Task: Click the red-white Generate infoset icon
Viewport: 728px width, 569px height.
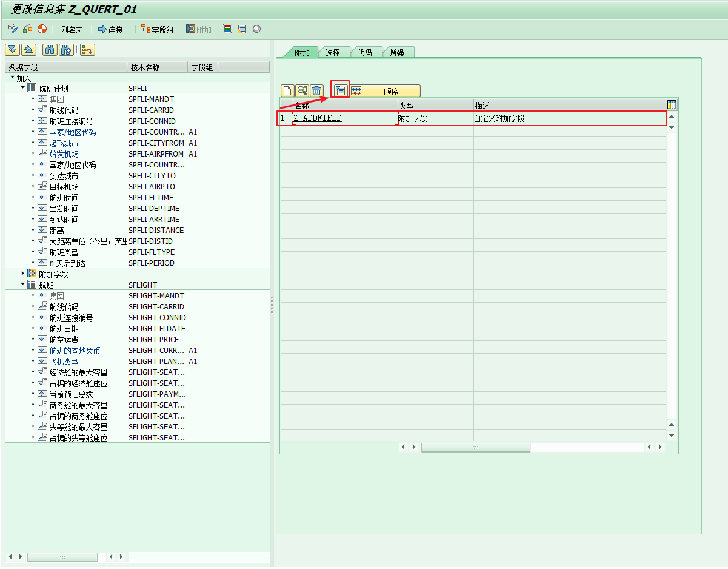Action: pos(41,29)
